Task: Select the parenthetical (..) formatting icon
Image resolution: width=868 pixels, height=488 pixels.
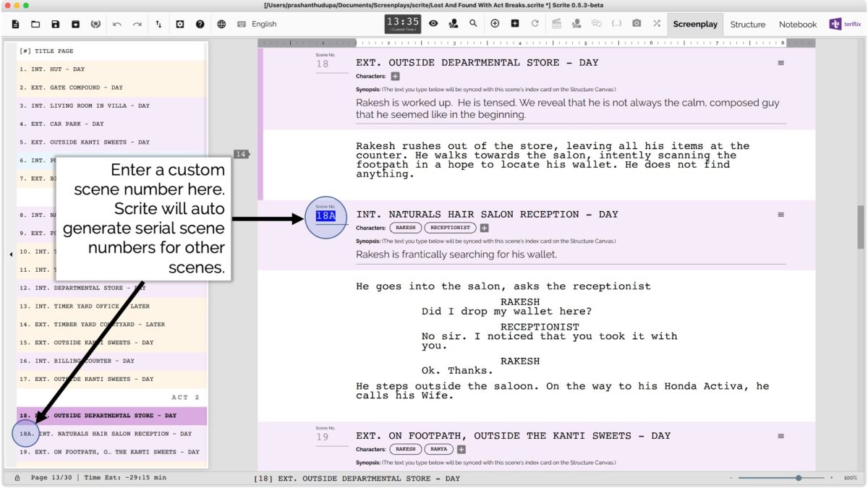Action: tap(616, 24)
